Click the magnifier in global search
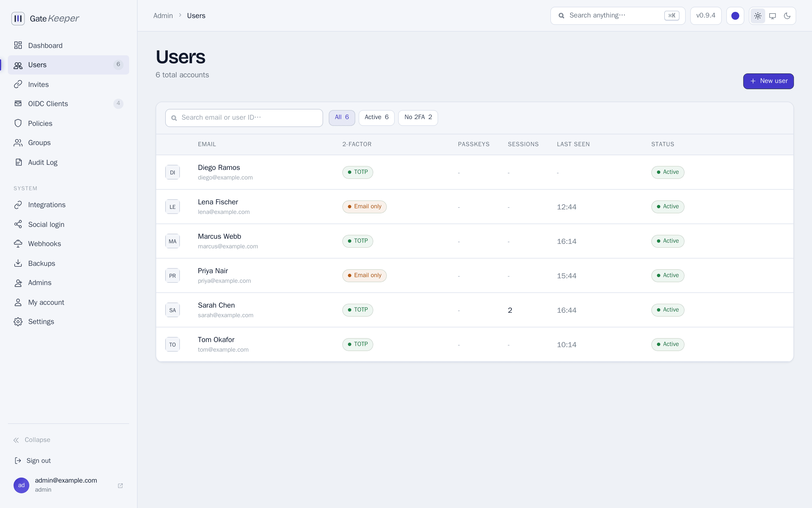The height and width of the screenshot is (508, 812). tap(561, 16)
